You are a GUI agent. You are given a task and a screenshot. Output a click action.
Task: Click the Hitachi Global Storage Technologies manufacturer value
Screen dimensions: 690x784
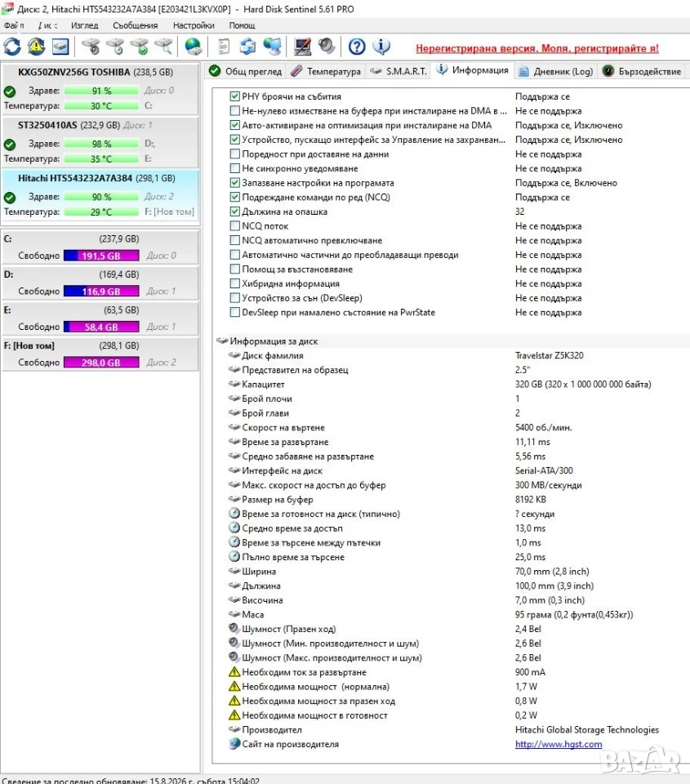pyautogui.click(x=587, y=729)
